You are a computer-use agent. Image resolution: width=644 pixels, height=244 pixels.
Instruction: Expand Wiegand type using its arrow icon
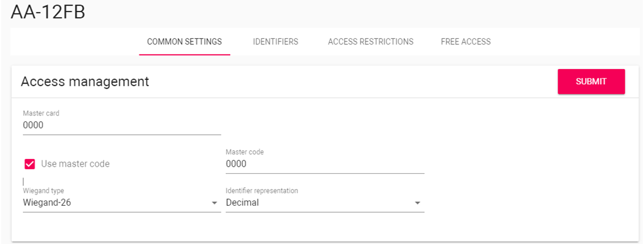(x=214, y=203)
